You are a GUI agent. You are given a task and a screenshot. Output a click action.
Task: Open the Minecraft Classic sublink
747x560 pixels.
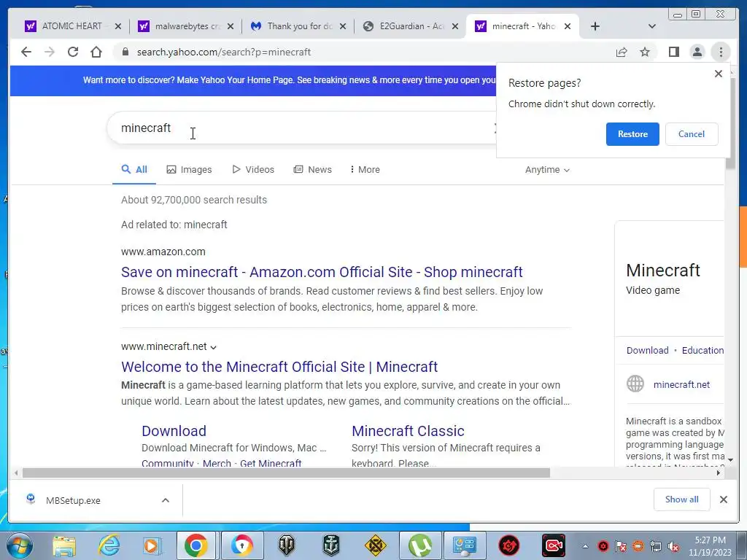click(408, 431)
